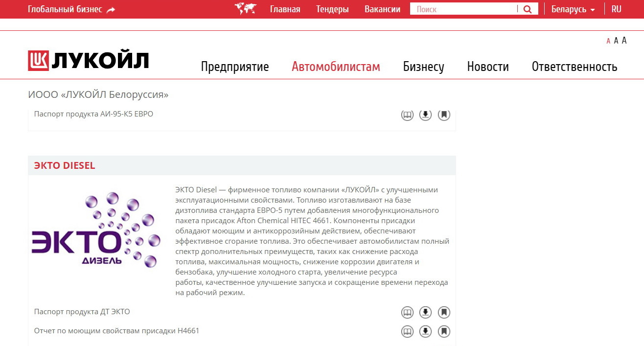The image size is (644, 346).
Task: Select the largest font size A
Action: pyautogui.click(x=624, y=40)
